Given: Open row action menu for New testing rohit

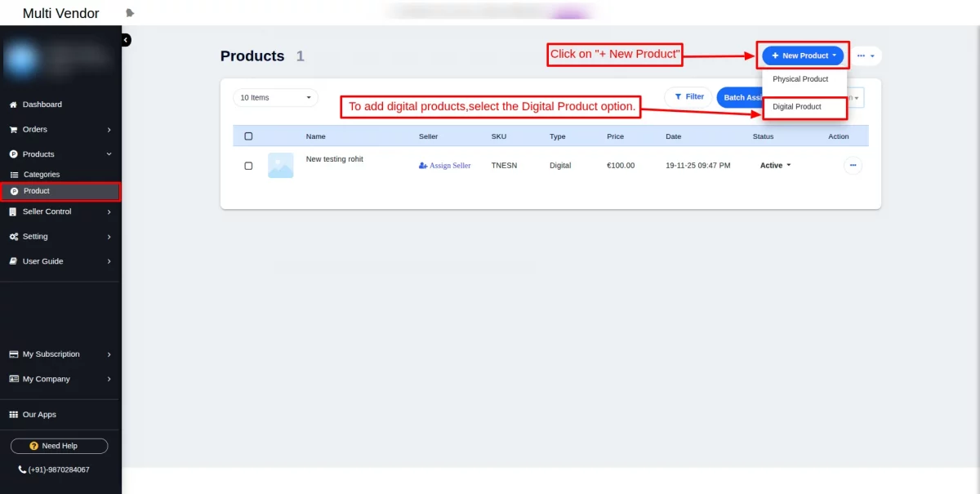Looking at the screenshot, I should (853, 166).
